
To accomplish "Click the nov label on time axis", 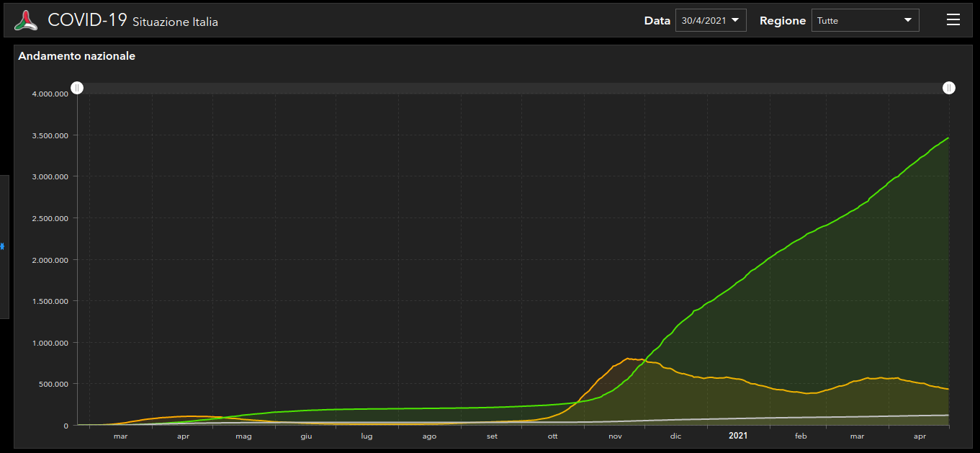I will point(615,436).
